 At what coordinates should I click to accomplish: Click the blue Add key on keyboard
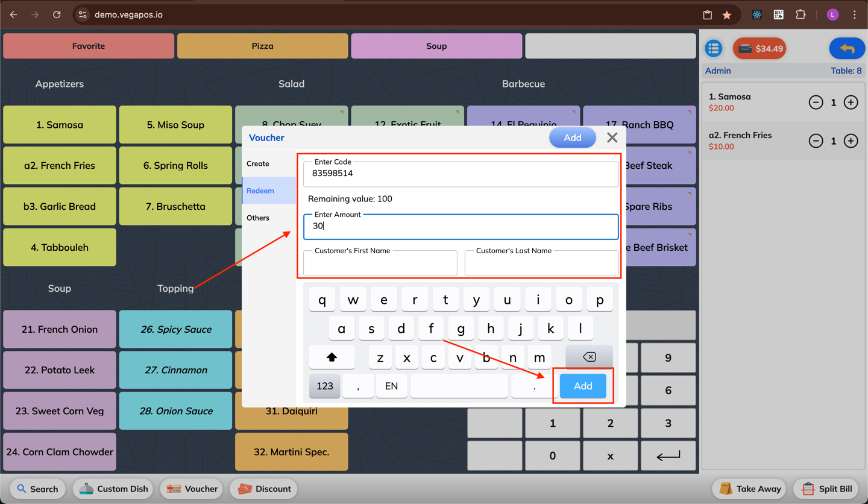pyautogui.click(x=583, y=386)
